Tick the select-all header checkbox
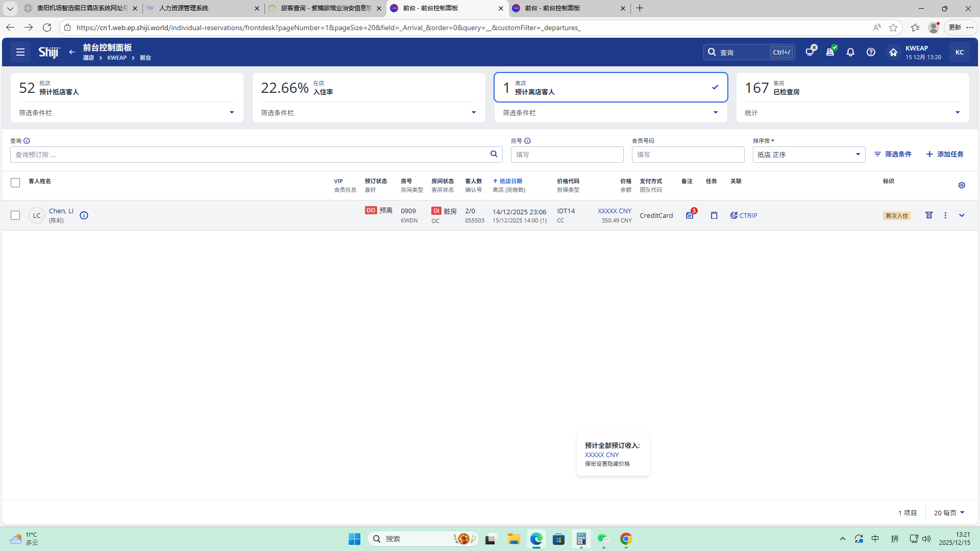980x551 pixels. (15, 183)
